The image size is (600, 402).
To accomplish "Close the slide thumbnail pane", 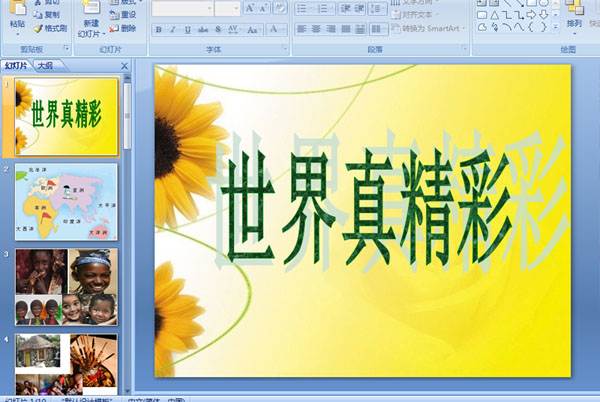I will 124,66.
